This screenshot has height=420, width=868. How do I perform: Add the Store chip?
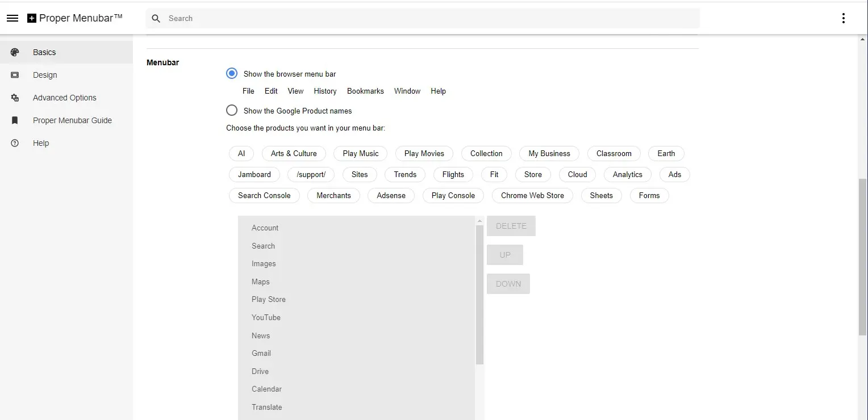(533, 174)
